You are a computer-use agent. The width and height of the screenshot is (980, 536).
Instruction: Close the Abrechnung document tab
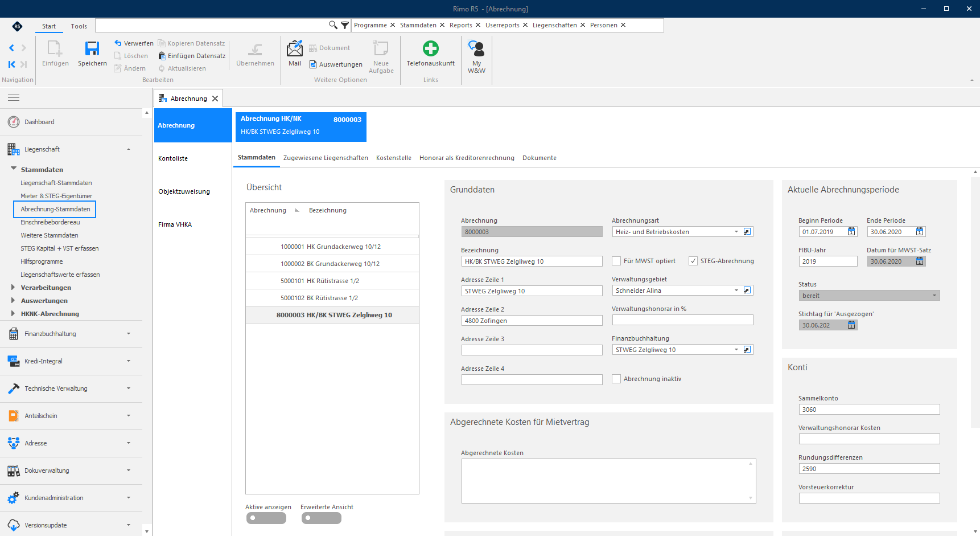pyautogui.click(x=215, y=99)
